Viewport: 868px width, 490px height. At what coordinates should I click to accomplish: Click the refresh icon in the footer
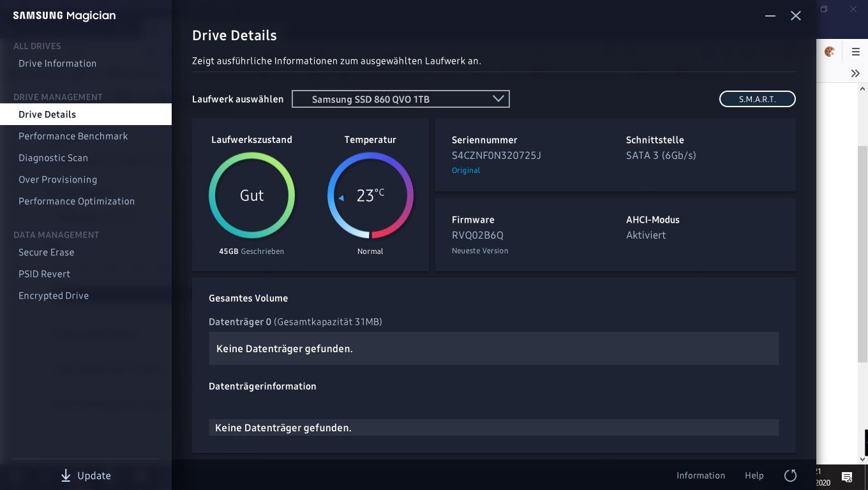(790, 475)
